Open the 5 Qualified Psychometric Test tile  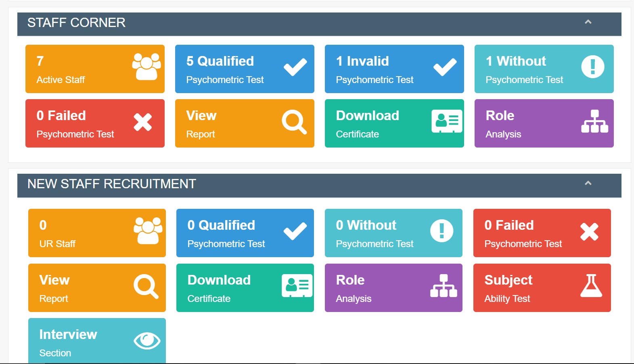click(x=245, y=69)
